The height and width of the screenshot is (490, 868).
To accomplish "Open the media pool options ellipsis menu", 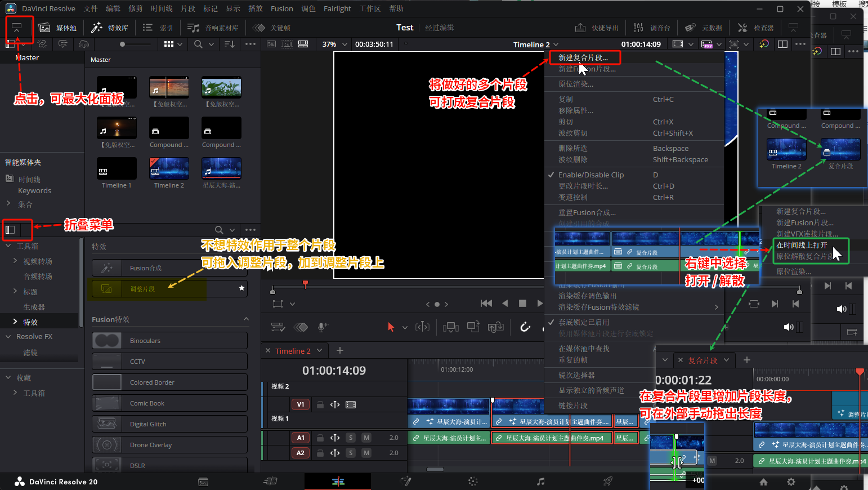I will (x=250, y=44).
